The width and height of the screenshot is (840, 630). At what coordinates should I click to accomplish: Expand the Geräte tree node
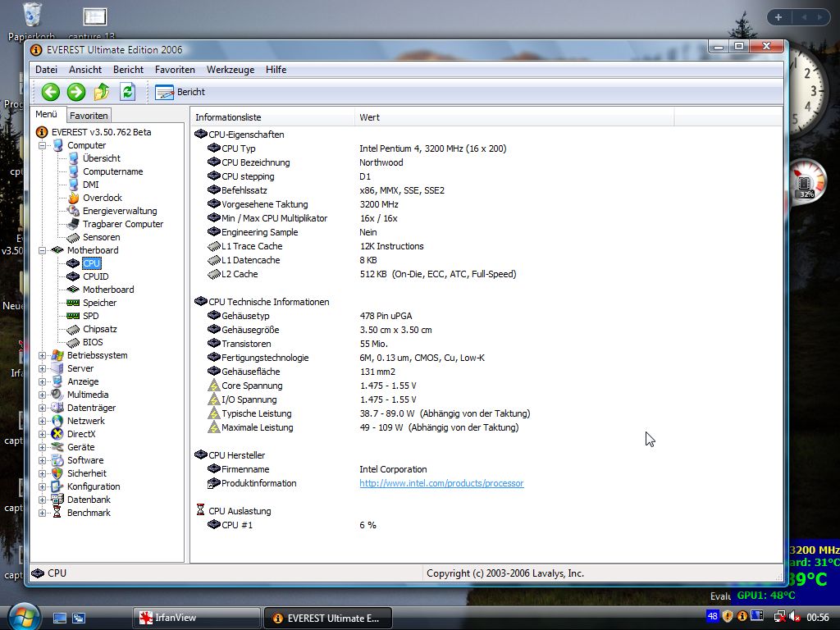[43, 447]
